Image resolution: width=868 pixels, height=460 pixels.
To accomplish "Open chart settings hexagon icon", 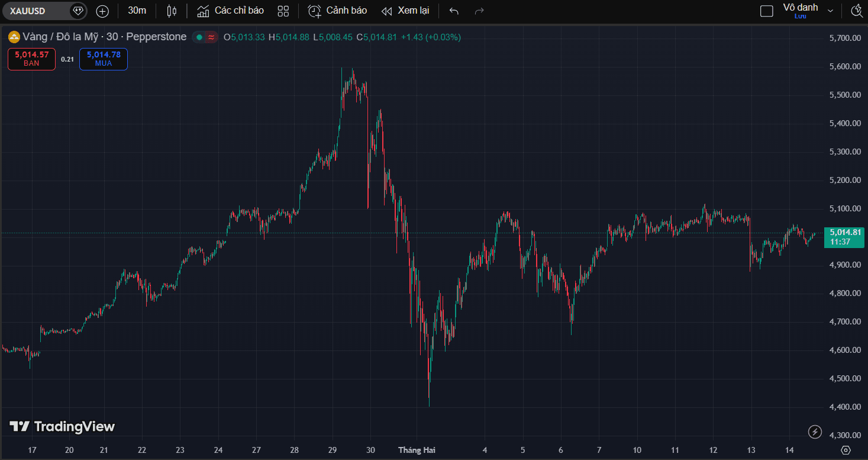I will click(x=846, y=450).
